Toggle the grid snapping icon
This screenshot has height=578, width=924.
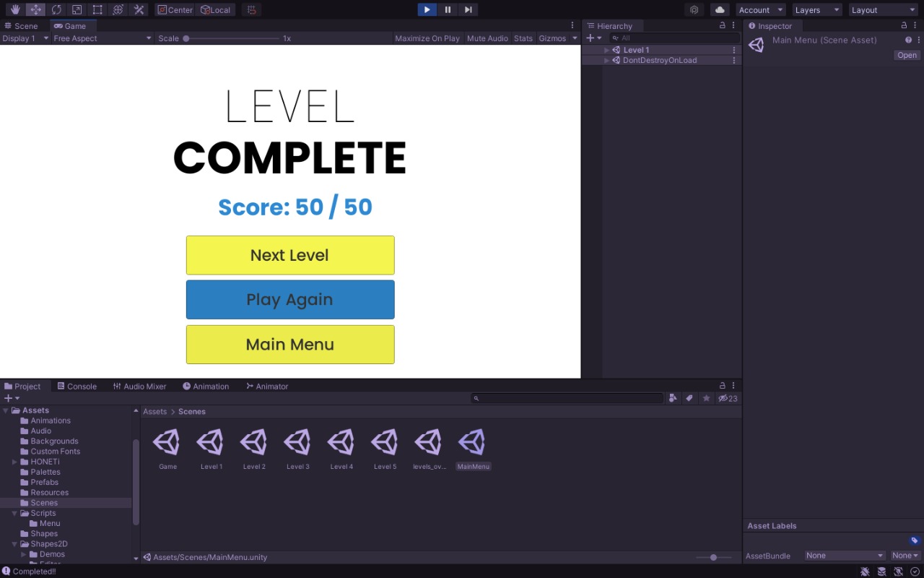tap(251, 9)
